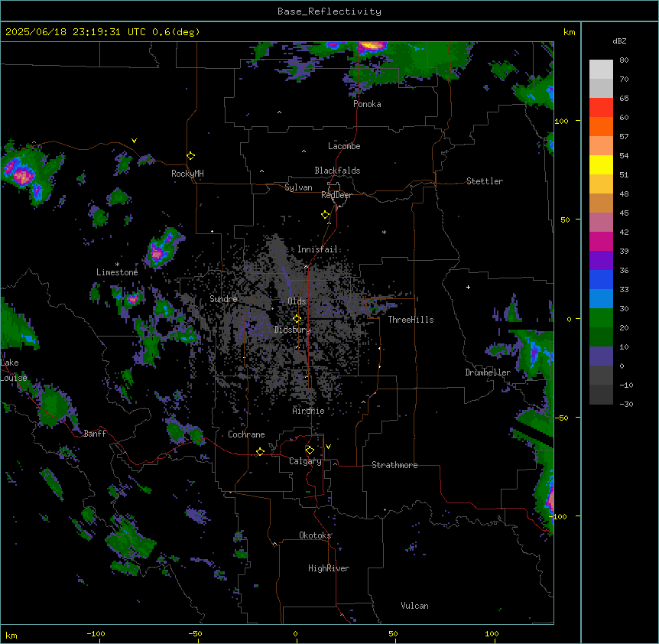Click the Limestone label
The height and width of the screenshot is (644, 659).
pos(117,272)
